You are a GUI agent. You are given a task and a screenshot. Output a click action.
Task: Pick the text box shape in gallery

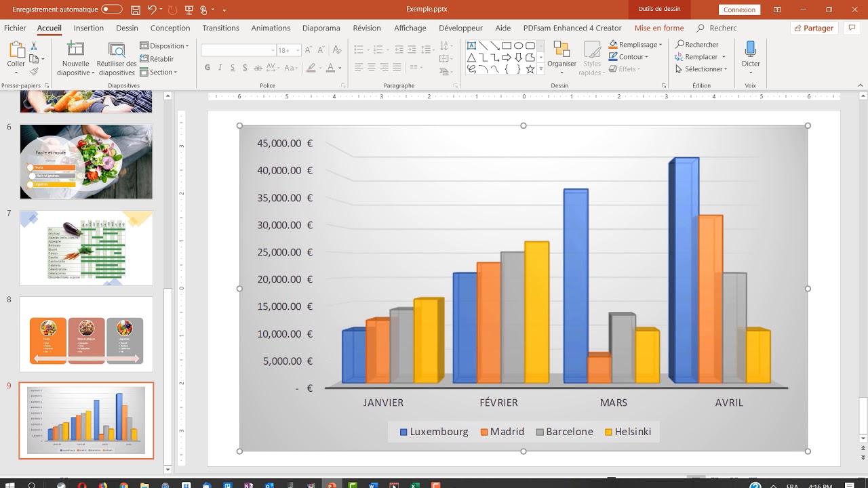471,46
